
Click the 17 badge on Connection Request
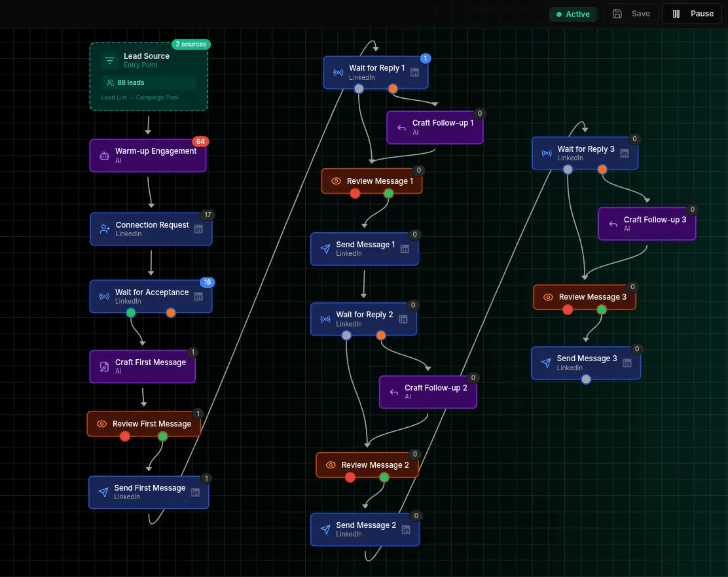click(x=208, y=215)
